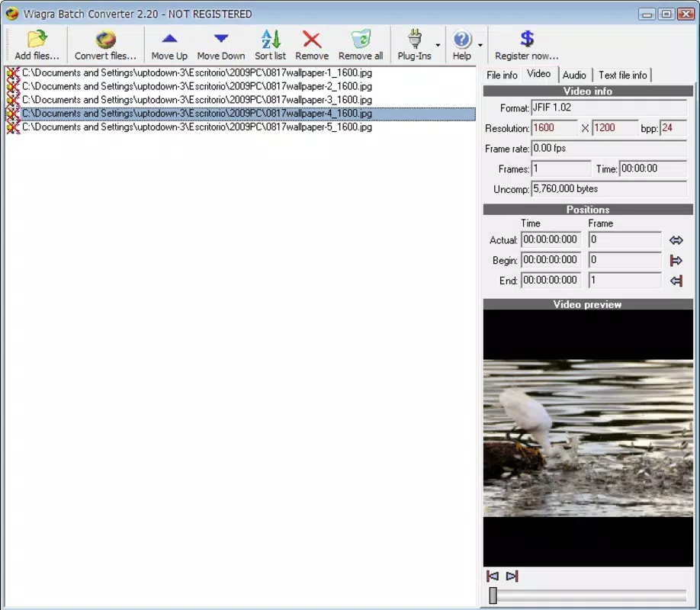The image size is (700, 610).
Task: Click the Uncomp field 5,760,000 bytes
Action: point(609,189)
